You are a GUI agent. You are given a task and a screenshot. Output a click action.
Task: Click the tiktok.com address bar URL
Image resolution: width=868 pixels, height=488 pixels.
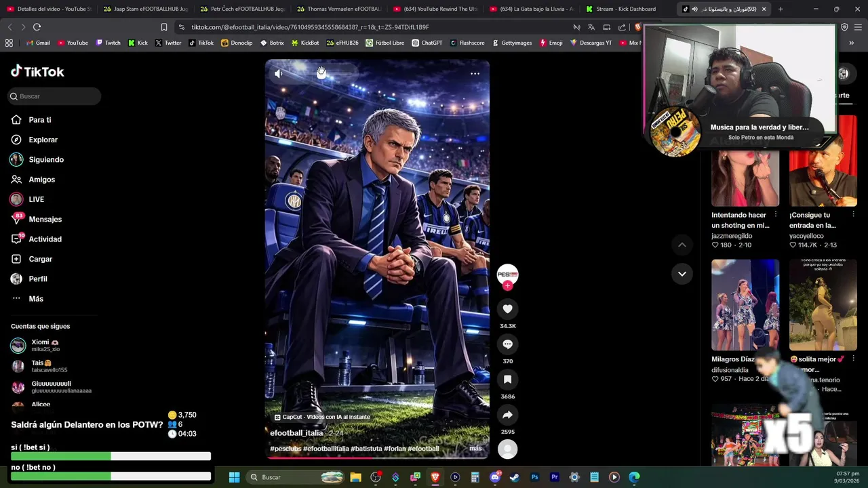pyautogui.click(x=310, y=27)
